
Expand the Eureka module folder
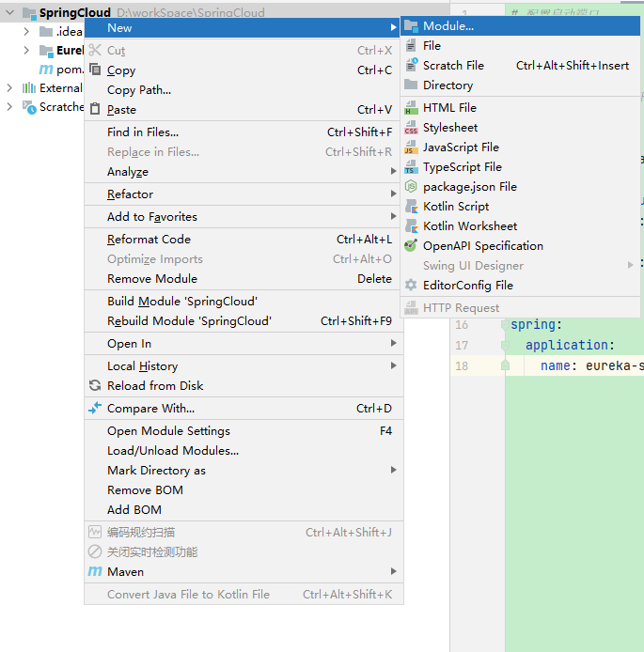click(26, 51)
